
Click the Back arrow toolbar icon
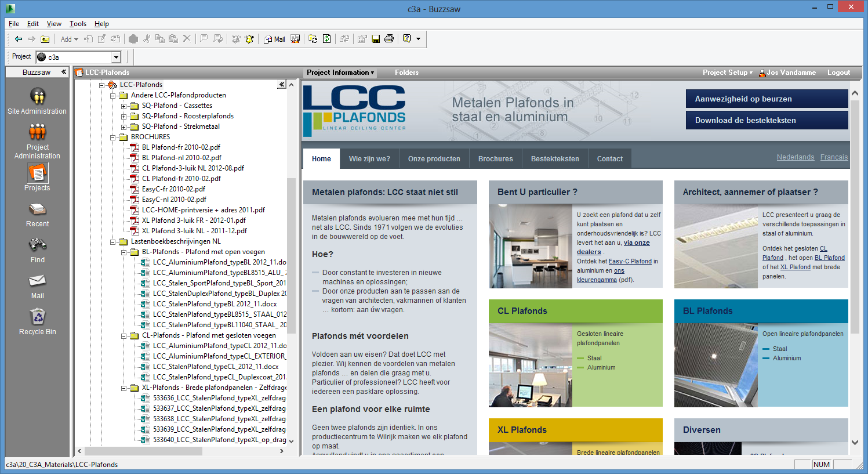[x=19, y=39]
